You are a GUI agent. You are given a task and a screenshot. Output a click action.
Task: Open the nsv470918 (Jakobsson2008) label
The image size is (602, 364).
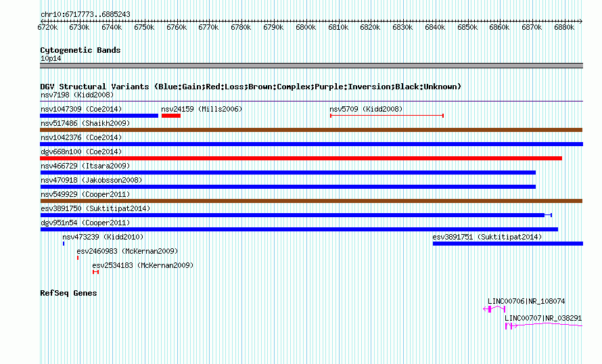pyautogui.click(x=91, y=180)
